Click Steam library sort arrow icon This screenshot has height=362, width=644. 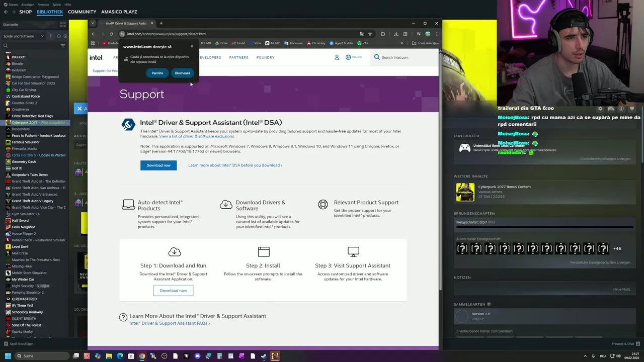point(50,36)
